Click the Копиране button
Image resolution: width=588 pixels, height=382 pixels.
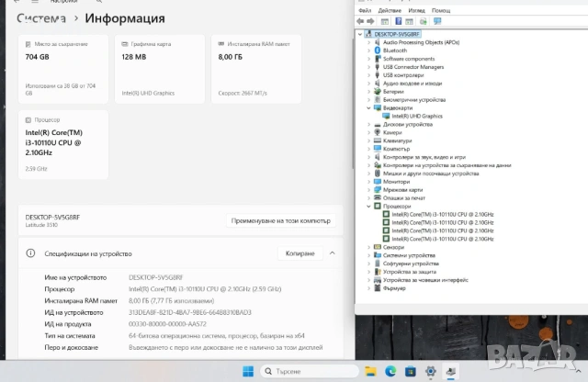(300, 253)
